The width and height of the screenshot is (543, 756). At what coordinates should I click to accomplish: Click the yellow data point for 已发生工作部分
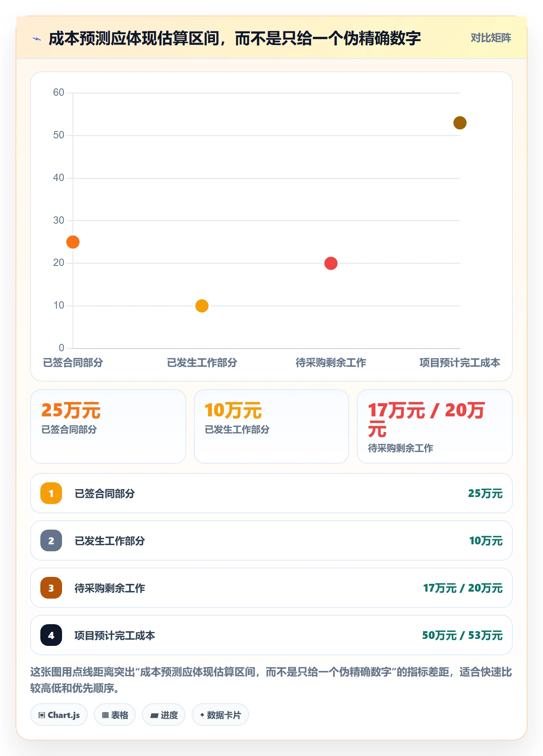pyautogui.click(x=202, y=306)
